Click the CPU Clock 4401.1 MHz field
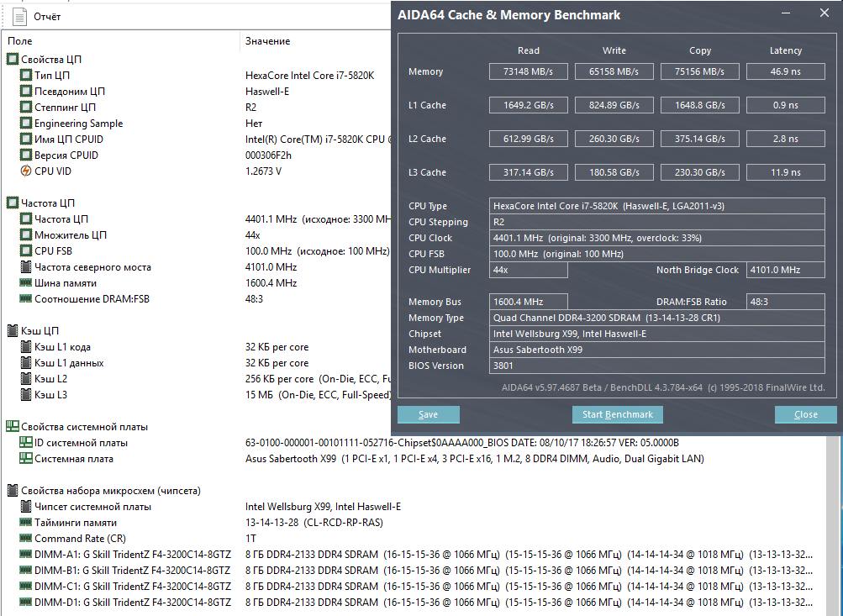Viewport: 843px width, 616px height. 657,238
